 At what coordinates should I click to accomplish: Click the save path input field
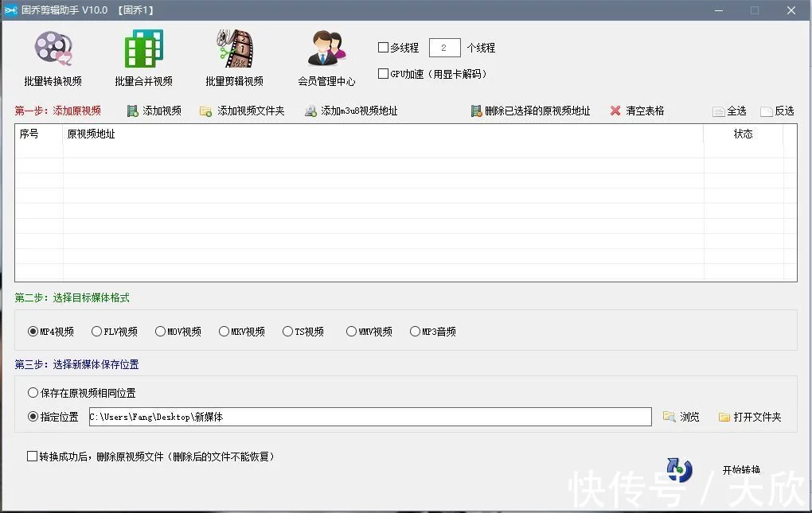[x=369, y=417]
